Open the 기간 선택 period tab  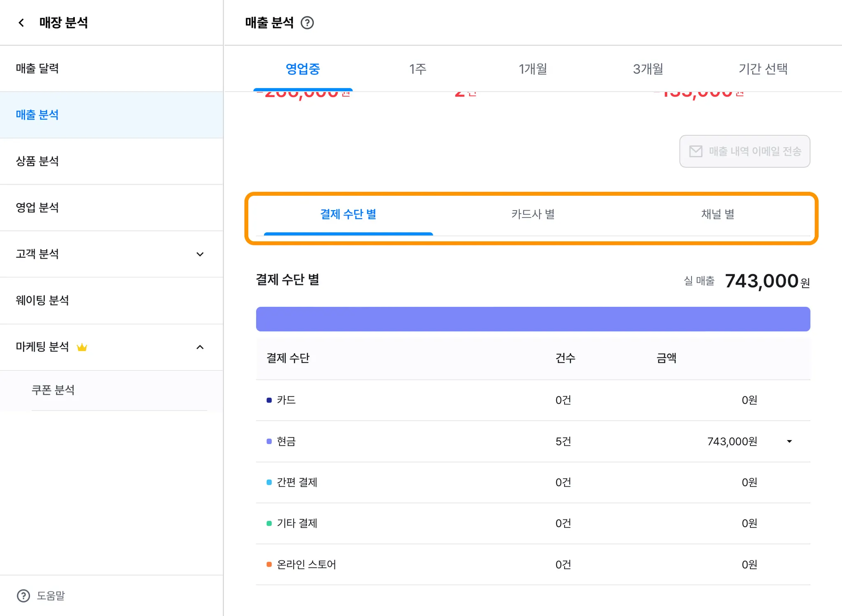point(763,69)
